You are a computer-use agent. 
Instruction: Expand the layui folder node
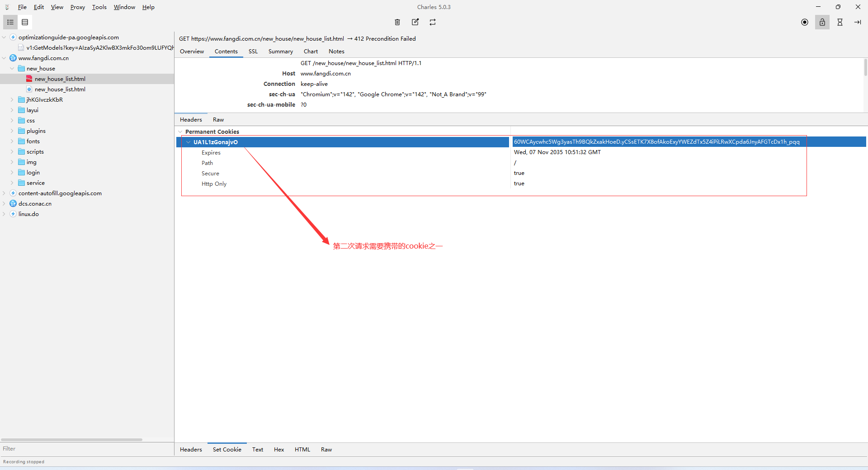click(12, 110)
